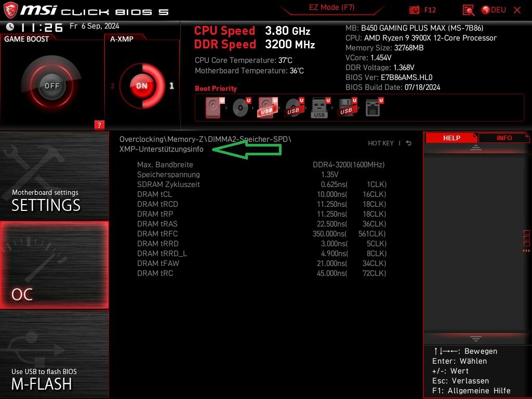The width and height of the screenshot is (532, 399).
Task: Switch to the HELP tab
Action: (x=451, y=138)
